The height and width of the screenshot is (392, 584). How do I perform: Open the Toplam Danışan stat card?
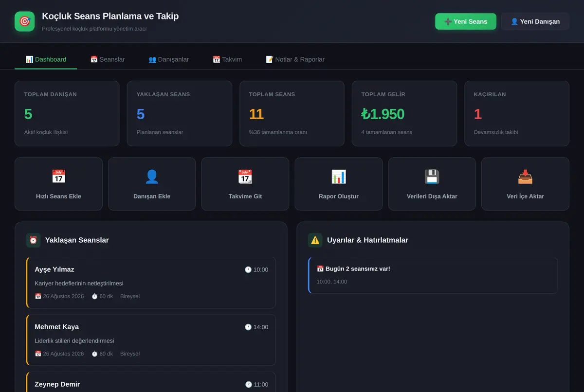coord(67,113)
